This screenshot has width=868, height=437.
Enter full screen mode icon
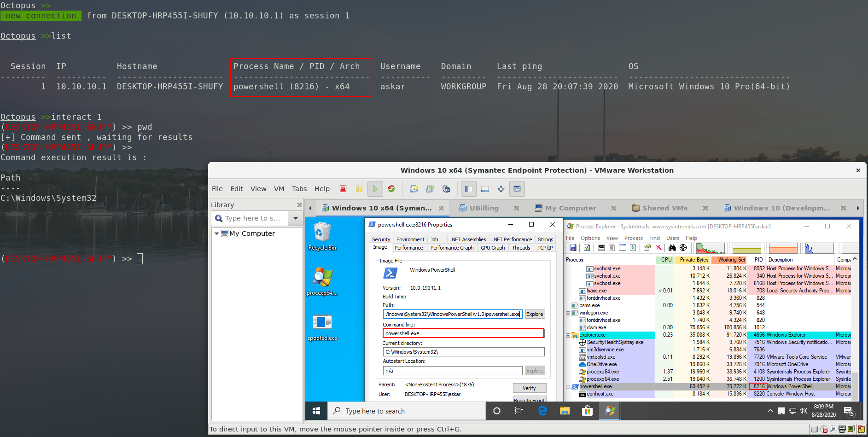click(501, 189)
